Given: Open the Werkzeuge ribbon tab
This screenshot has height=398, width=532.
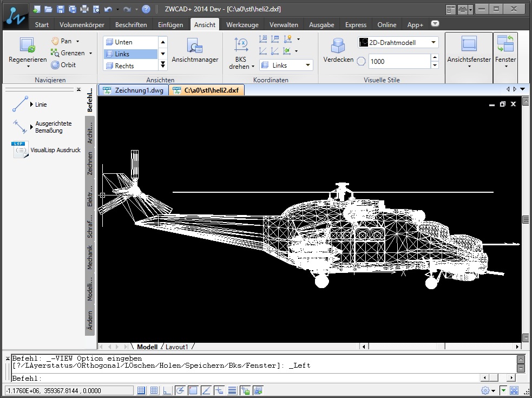Looking at the screenshot, I should (242, 25).
